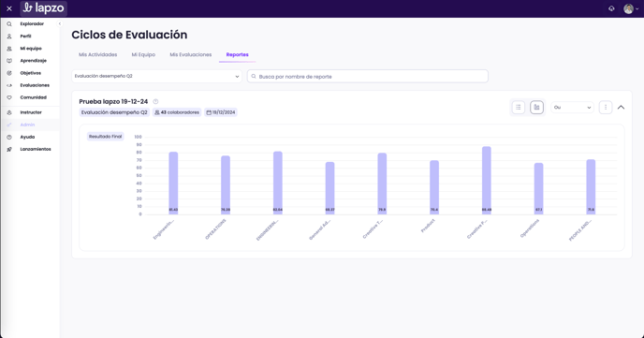Viewport: 644px width, 338px height.
Task: Click the Evaluaciones icon in sidebar
Action: 9,85
